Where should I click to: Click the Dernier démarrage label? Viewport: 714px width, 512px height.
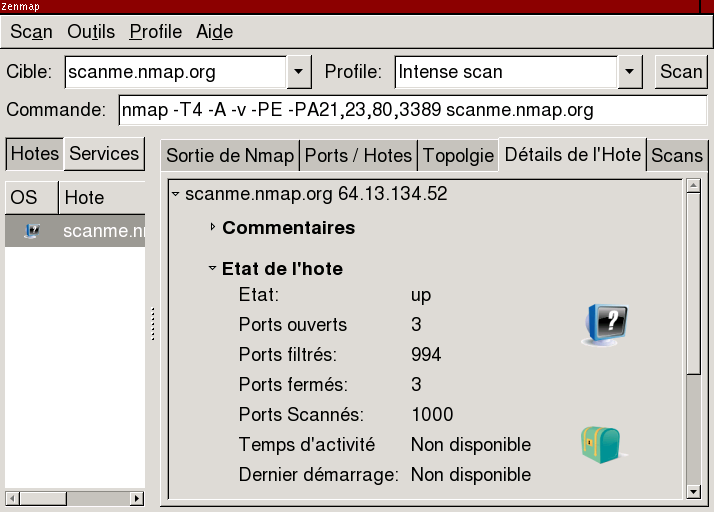pyautogui.click(x=319, y=475)
